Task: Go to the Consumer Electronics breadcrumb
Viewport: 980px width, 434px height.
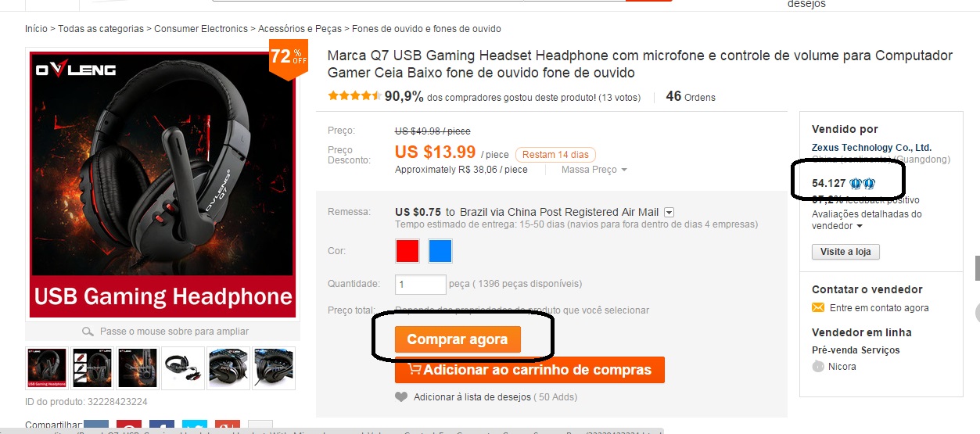Action: click(201, 29)
